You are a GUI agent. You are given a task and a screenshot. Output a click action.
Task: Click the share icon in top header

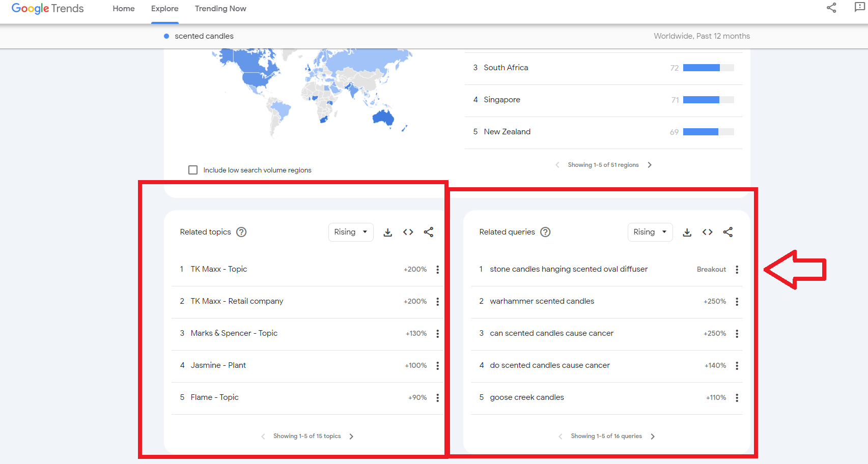click(x=831, y=8)
